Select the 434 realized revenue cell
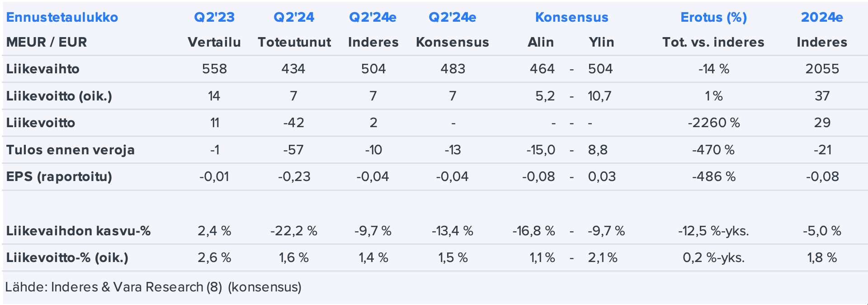Image resolution: width=868 pixels, height=305 pixels. tap(293, 69)
